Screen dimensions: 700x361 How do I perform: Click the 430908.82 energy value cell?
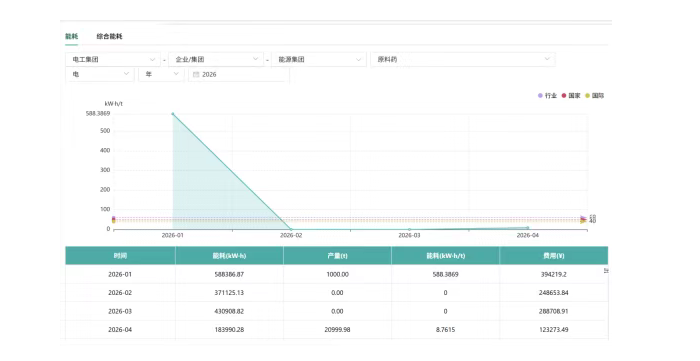tap(229, 311)
